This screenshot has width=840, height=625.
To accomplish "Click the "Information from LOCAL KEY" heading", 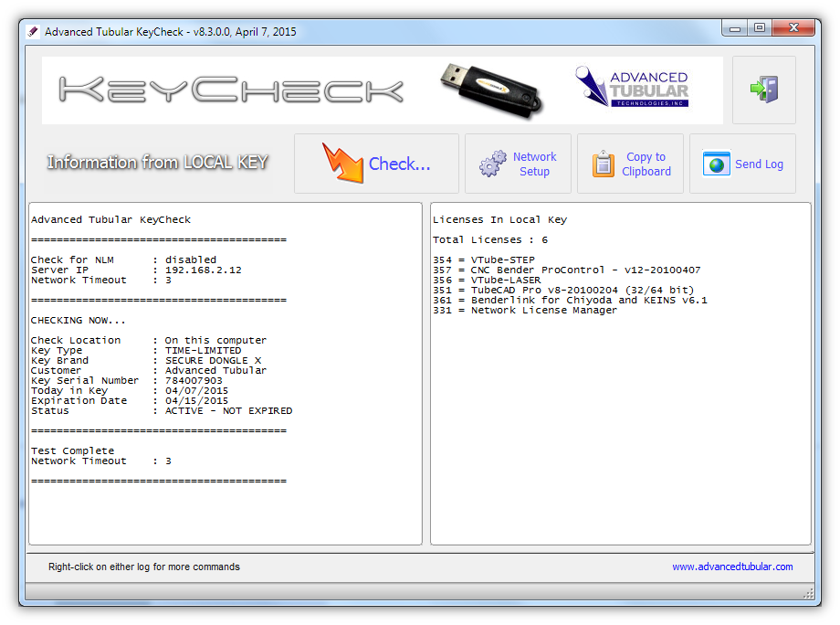I will tap(157, 163).
